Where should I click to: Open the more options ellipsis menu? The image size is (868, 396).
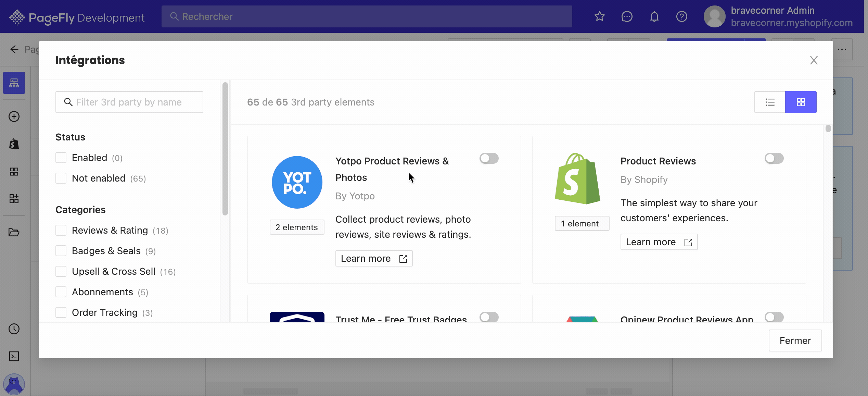(842, 49)
